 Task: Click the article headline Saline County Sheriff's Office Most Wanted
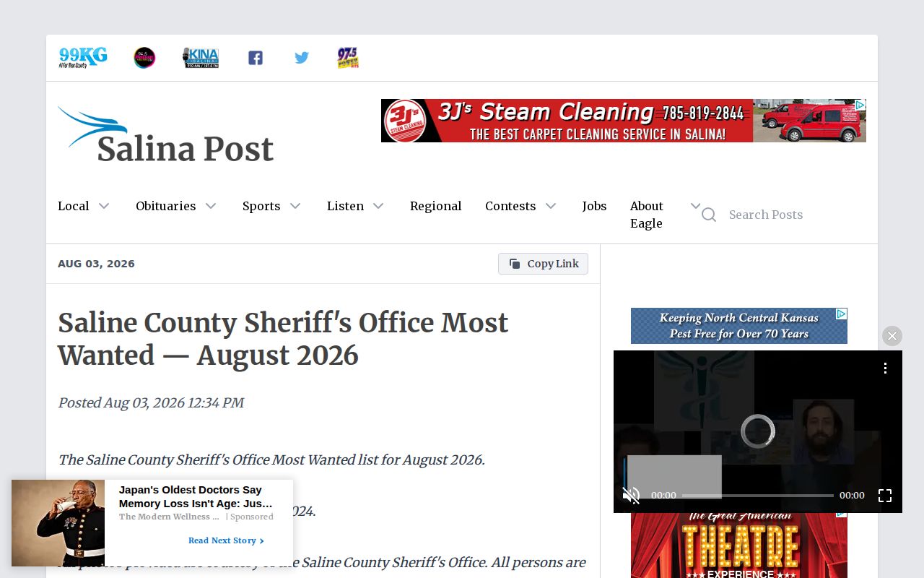pyautogui.click(x=283, y=340)
